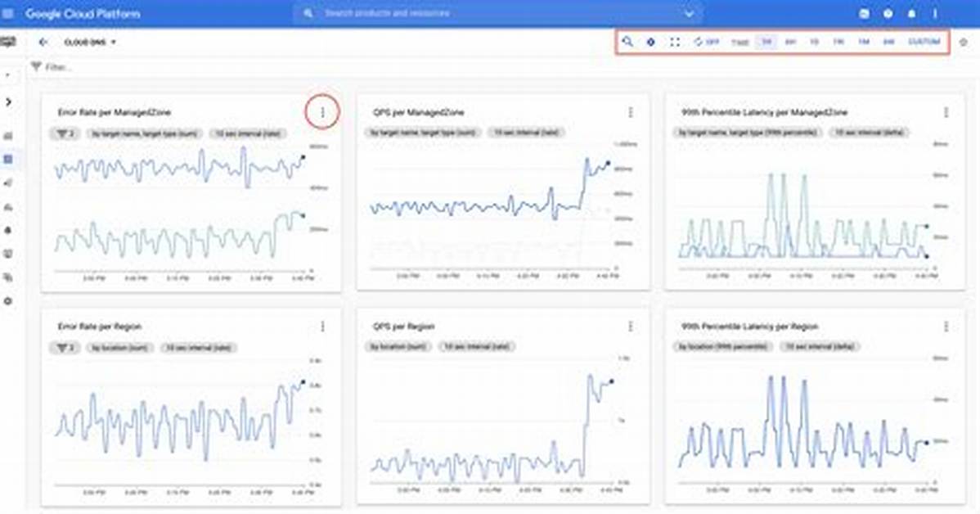Expand the search bar dropdown arrow
980x514 pixels.
click(689, 13)
